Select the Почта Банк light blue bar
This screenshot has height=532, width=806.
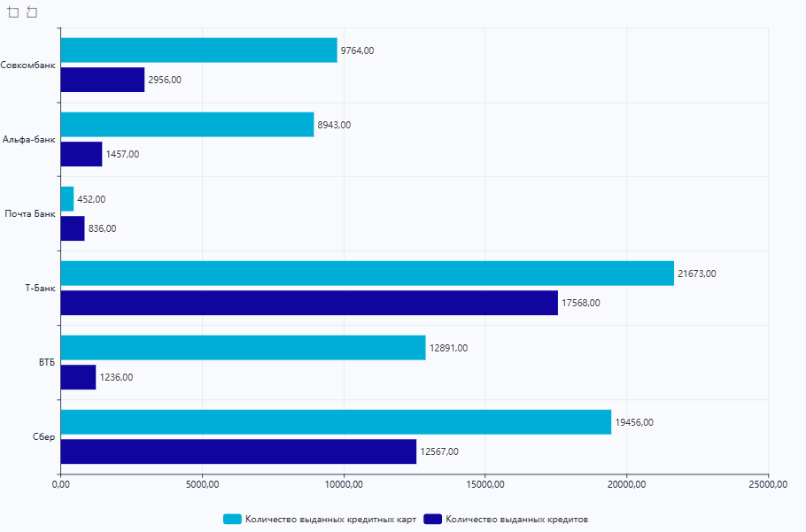67,199
